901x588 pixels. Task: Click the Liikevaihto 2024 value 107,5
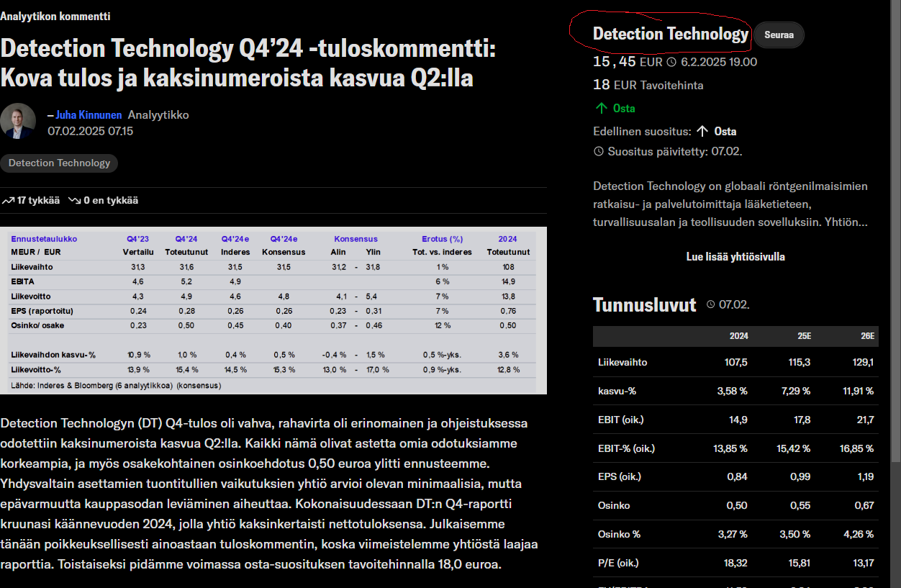(735, 362)
